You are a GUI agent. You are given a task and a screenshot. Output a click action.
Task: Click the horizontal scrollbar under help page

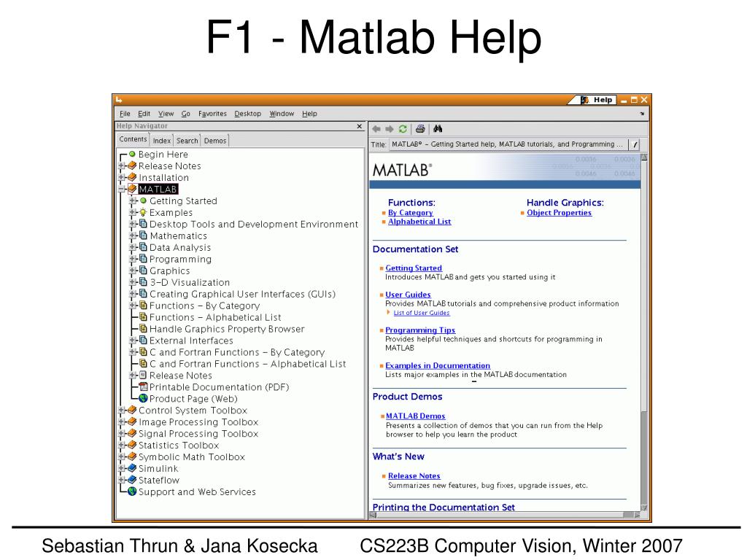coord(505,515)
